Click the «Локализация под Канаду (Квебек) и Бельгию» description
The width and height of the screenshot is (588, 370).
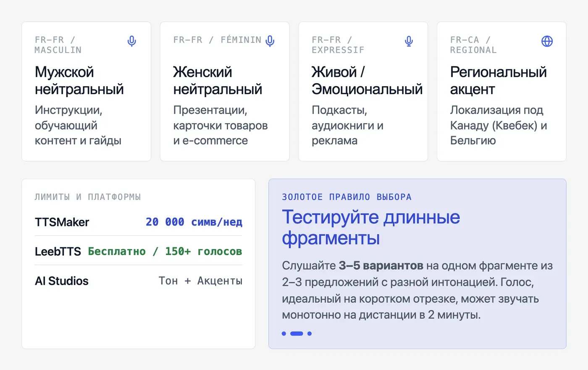click(x=499, y=125)
